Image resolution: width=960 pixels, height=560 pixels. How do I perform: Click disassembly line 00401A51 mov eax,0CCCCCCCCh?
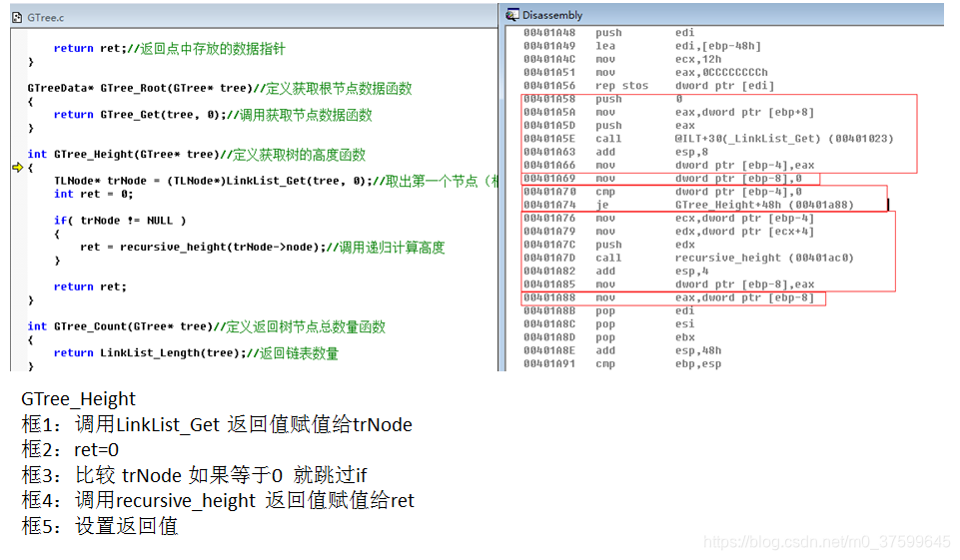click(x=645, y=72)
